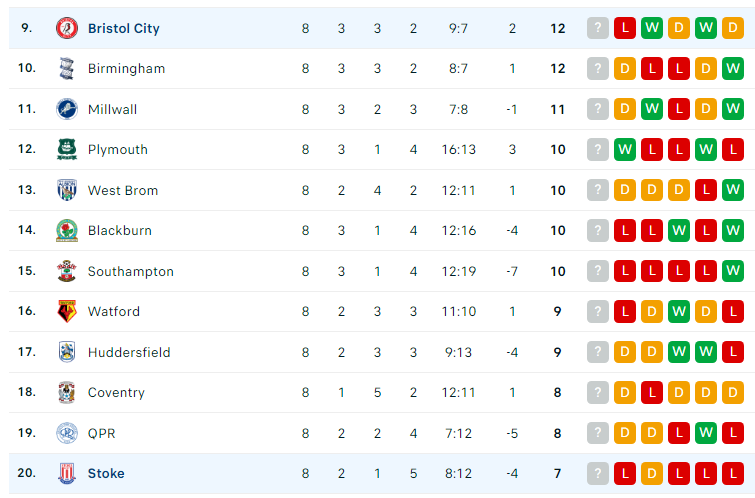The height and width of the screenshot is (498, 755).
Task: Click the Stoke striped crest
Action: [x=67, y=473]
